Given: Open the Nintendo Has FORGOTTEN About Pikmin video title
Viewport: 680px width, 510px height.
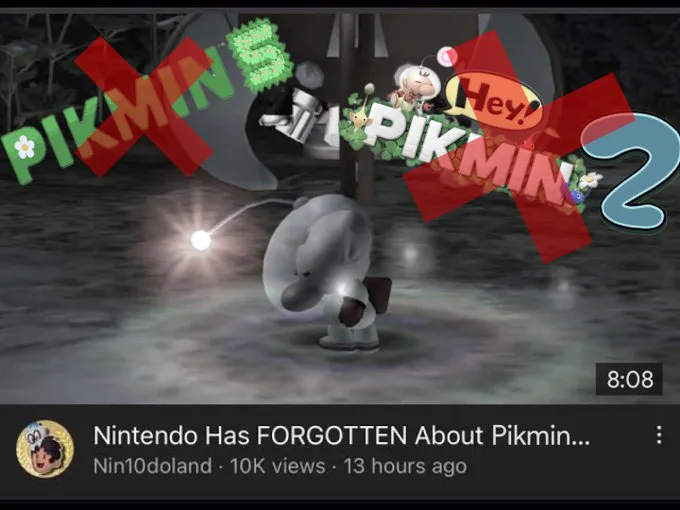Looking at the screenshot, I should [341, 435].
